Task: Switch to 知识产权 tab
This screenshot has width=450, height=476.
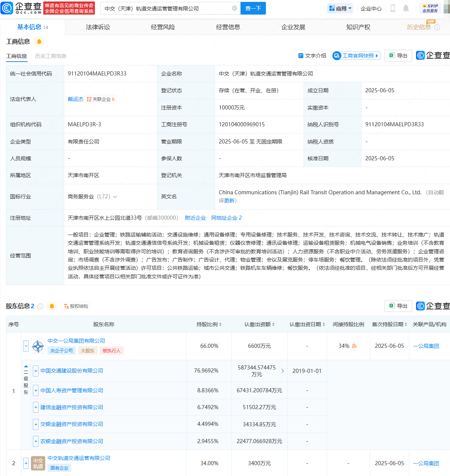Action: [358, 27]
